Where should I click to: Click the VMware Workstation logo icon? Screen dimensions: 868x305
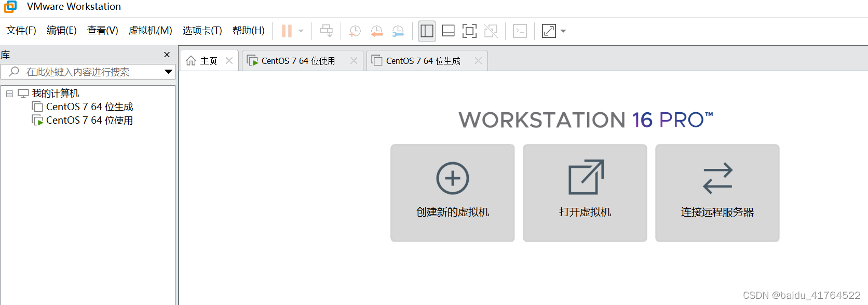tap(10, 7)
